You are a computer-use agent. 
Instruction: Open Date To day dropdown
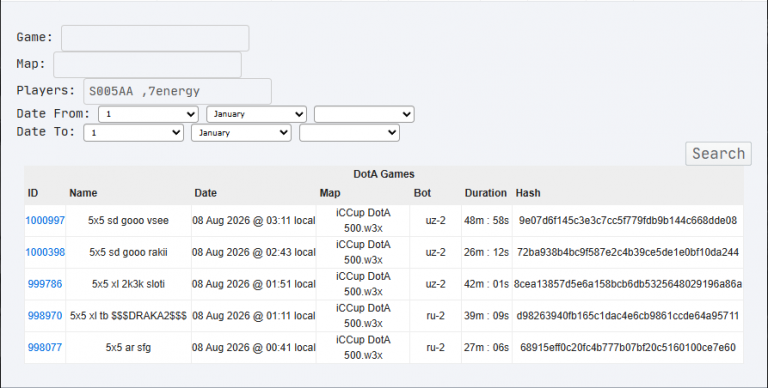pos(134,133)
